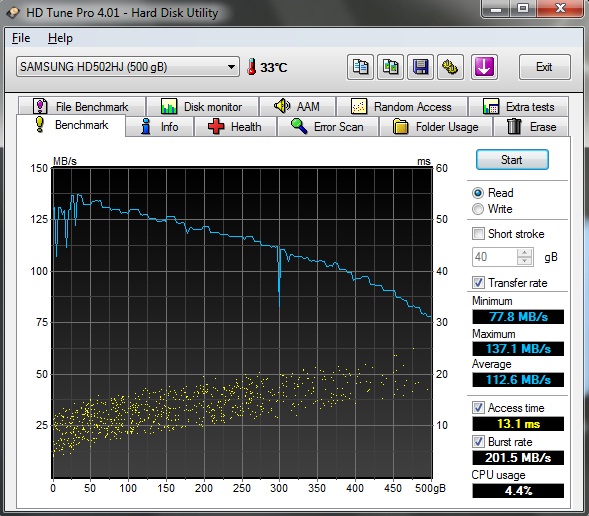Open the Health tab red cross icon

[216, 127]
